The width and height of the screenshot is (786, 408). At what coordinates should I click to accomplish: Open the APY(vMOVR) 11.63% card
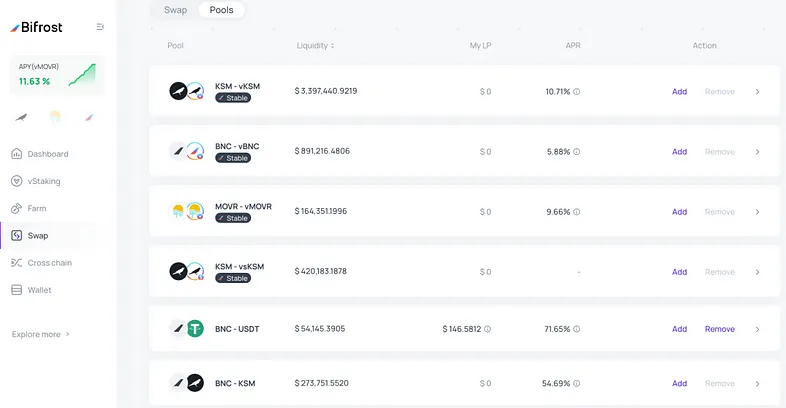[x=57, y=75]
